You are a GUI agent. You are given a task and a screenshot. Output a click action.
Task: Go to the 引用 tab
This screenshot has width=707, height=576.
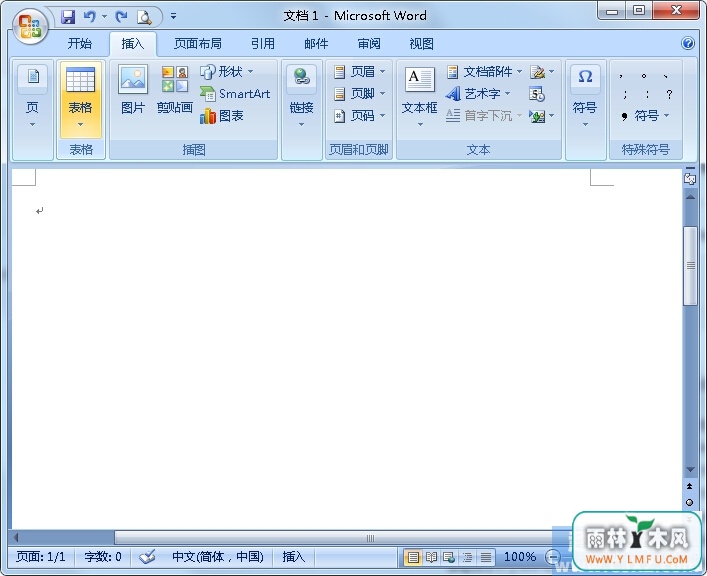tap(262, 44)
